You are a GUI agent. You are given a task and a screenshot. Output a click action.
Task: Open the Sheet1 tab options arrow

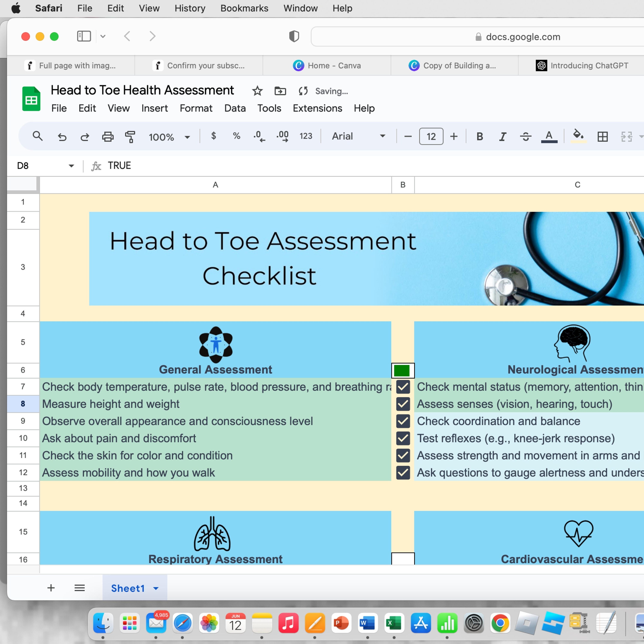(156, 588)
